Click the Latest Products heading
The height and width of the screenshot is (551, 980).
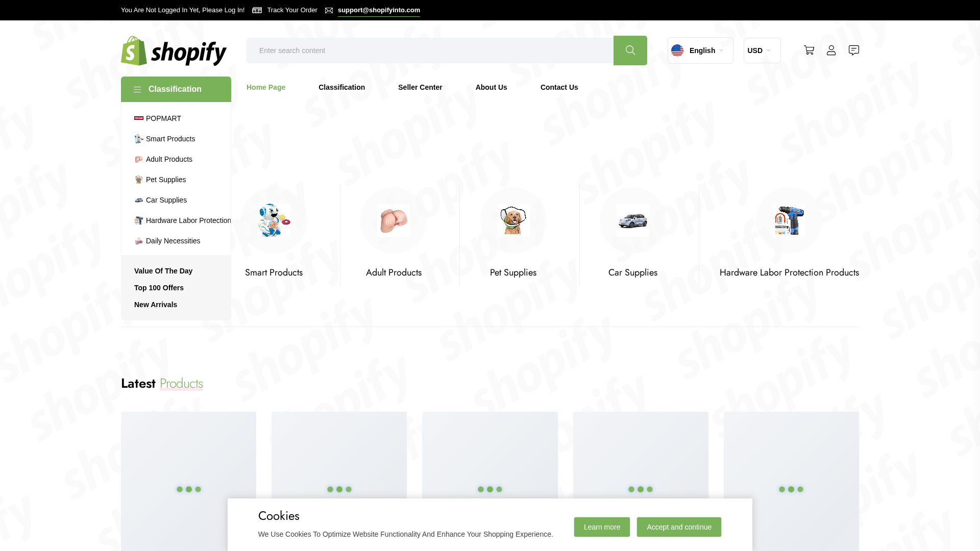(162, 384)
